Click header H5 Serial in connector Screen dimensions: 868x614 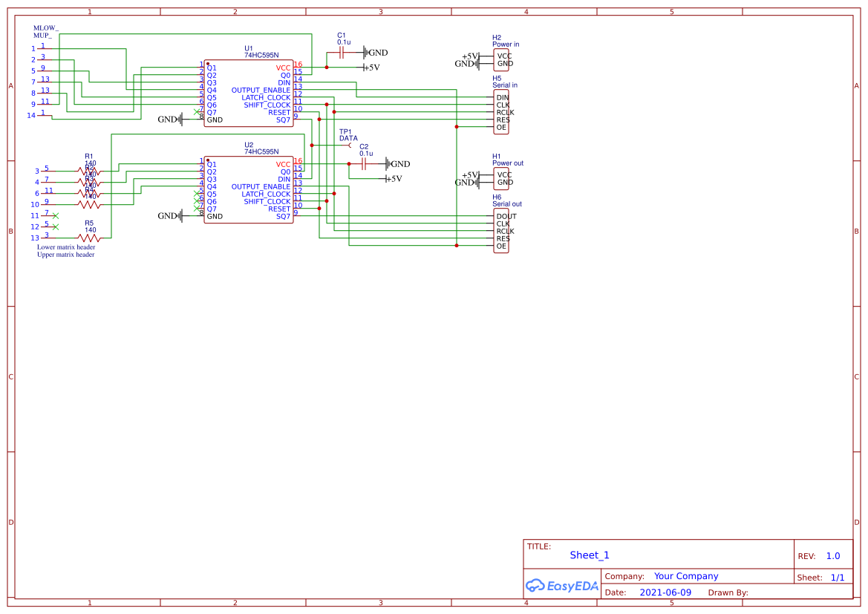point(501,111)
